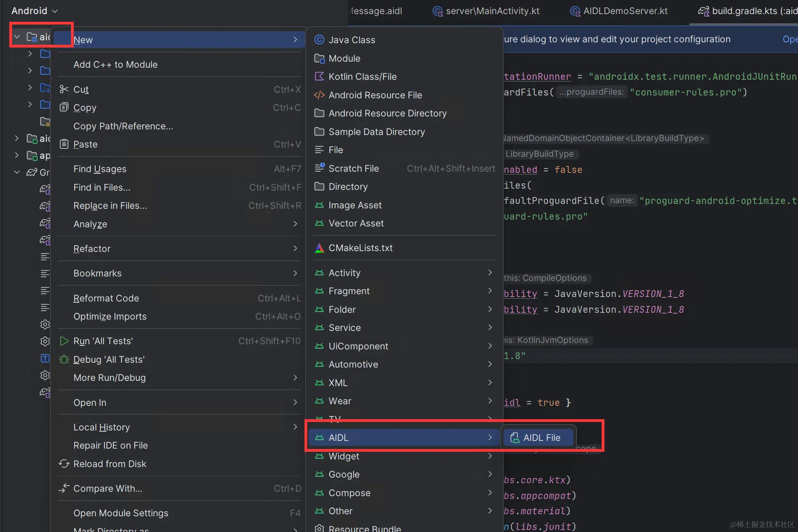798x532 pixels.
Task: Choose Copy Path/Reference
Action: pos(179,126)
